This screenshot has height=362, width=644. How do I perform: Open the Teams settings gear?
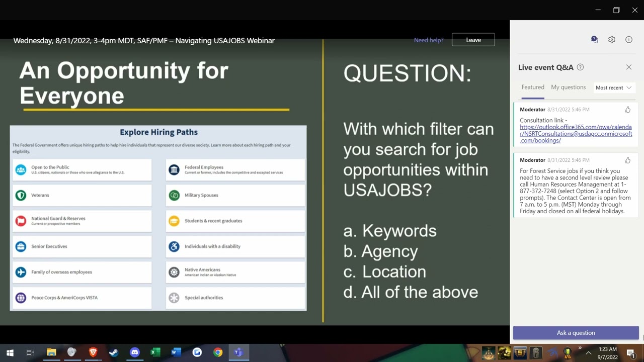pyautogui.click(x=612, y=40)
